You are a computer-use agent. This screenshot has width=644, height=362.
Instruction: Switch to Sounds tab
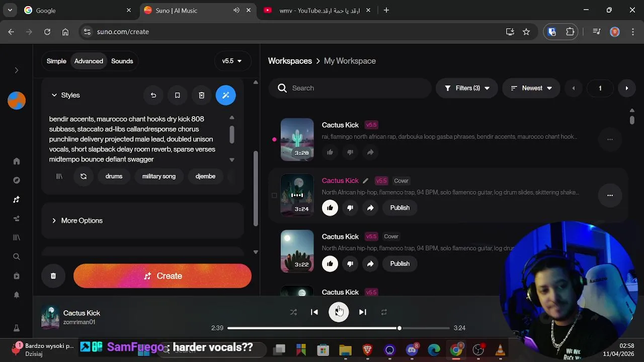[x=122, y=61]
